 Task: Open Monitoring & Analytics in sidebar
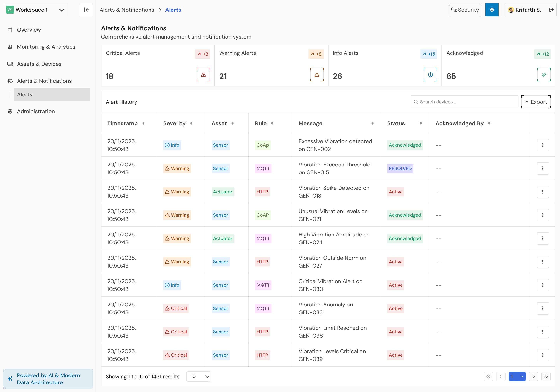[46, 47]
